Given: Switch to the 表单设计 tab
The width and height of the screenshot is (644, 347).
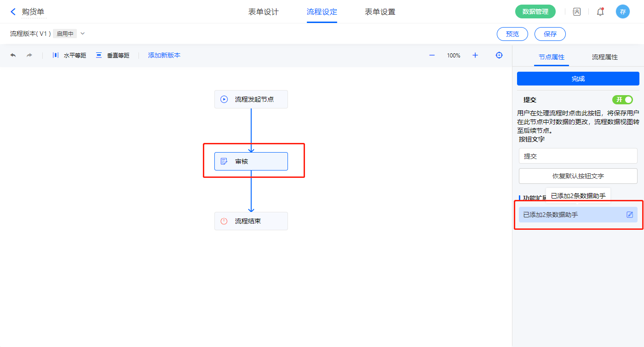Looking at the screenshot, I should pos(264,12).
